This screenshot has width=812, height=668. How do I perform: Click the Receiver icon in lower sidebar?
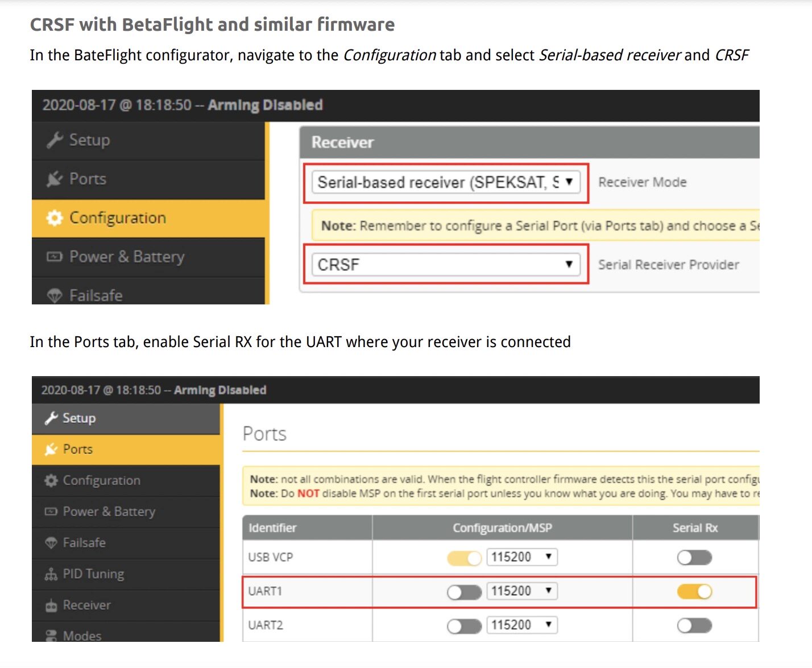pos(51,605)
